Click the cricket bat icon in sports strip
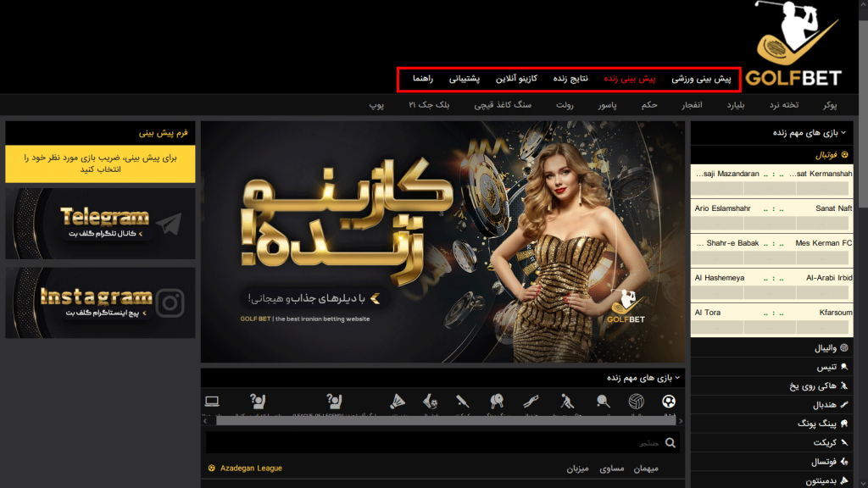 tap(462, 402)
